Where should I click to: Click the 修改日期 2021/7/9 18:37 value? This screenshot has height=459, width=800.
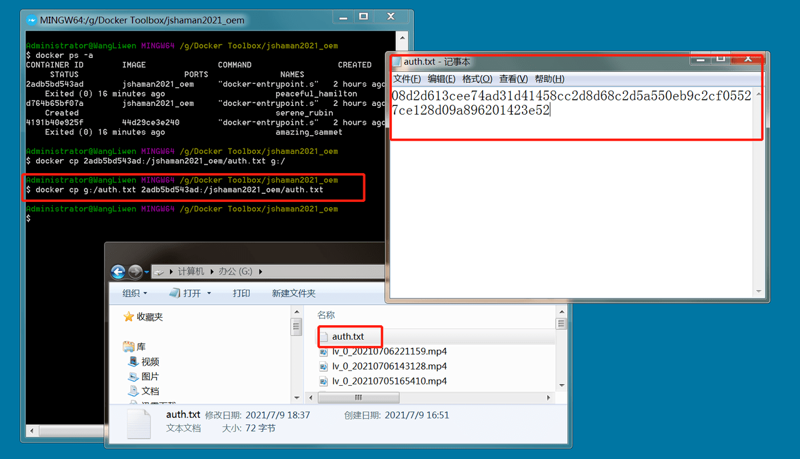click(x=278, y=415)
